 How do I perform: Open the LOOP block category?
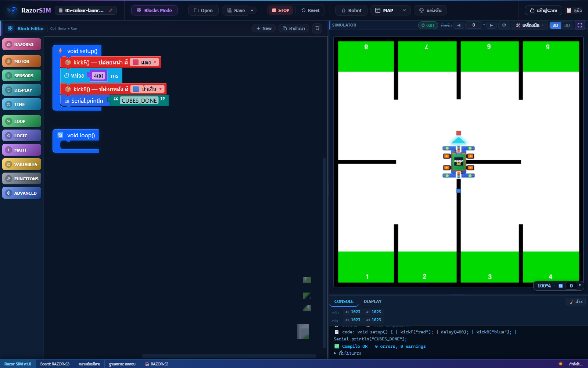click(22, 121)
